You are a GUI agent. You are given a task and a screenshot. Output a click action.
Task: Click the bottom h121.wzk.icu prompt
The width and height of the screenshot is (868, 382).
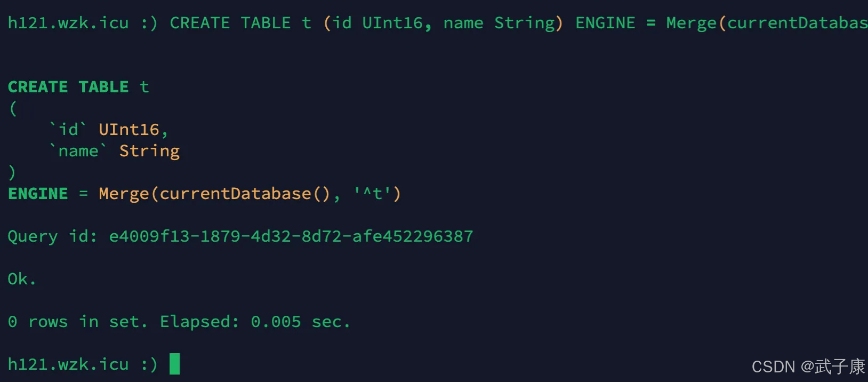(x=68, y=364)
